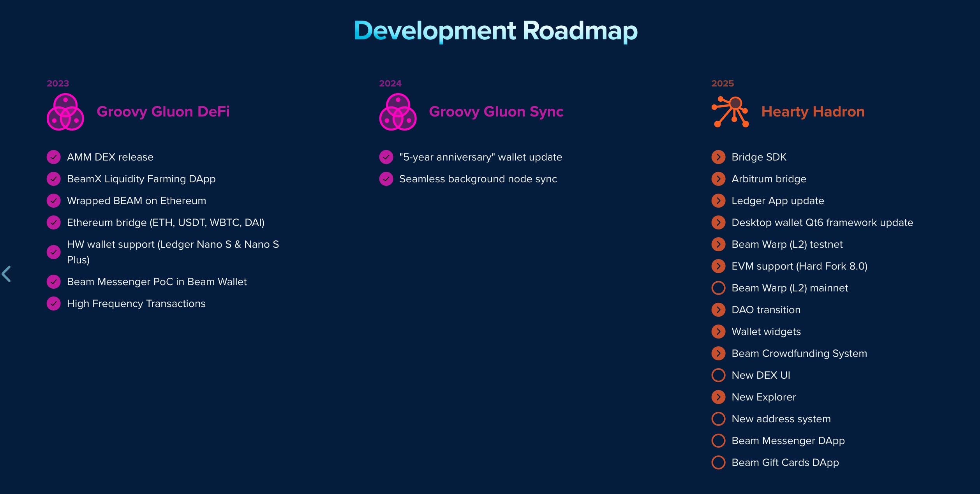Click empty circle beside Beam Gift Cards DApp

[x=719, y=462]
